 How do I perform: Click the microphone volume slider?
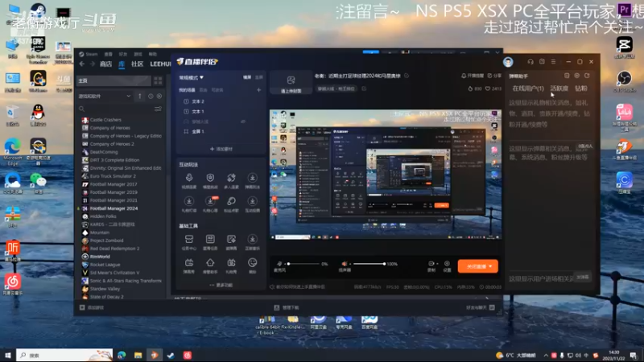[303, 264]
